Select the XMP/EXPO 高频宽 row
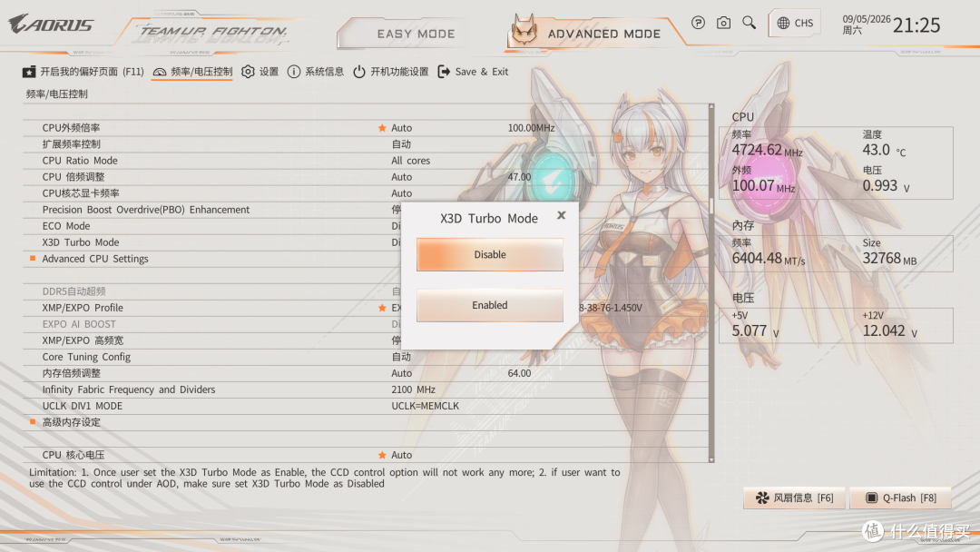The height and width of the screenshot is (552, 980). tap(212, 340)
